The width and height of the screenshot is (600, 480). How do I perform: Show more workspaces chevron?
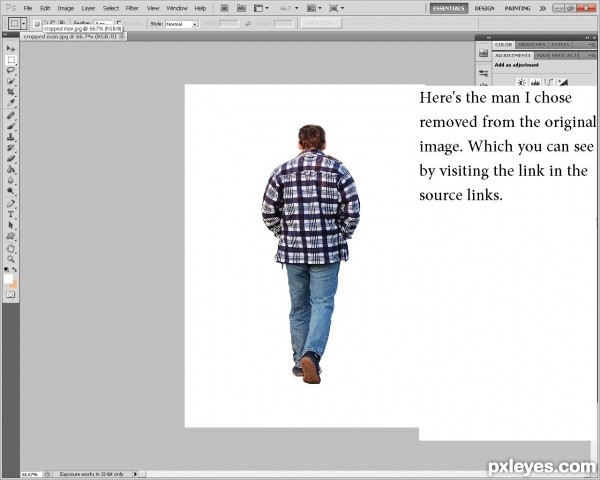pyautogui.click(x=543, y=8)
